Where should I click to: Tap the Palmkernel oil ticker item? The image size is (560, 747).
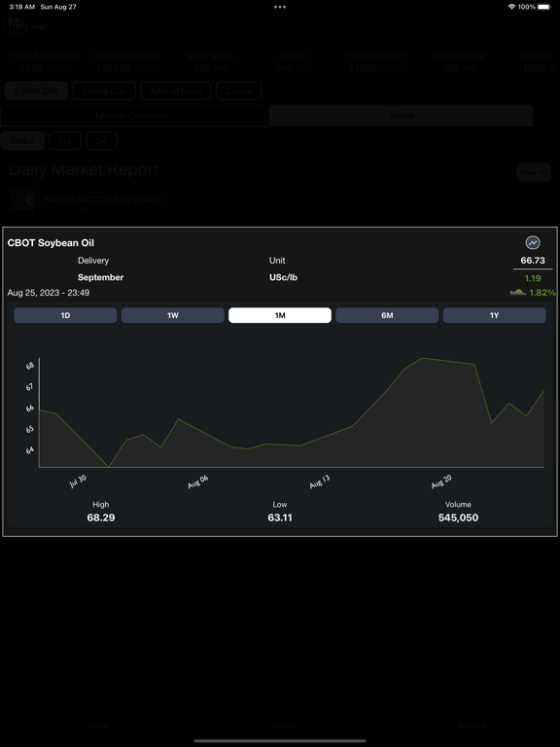click(x=459, y=62)
